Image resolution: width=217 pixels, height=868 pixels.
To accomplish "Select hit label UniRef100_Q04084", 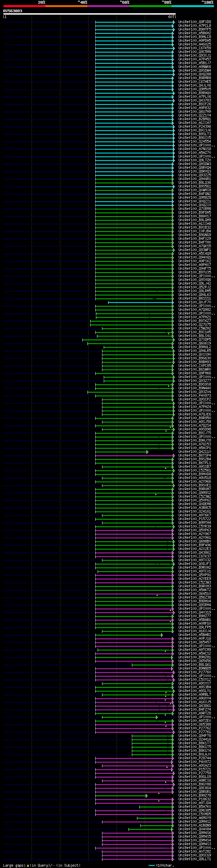I will coord(195,829).
